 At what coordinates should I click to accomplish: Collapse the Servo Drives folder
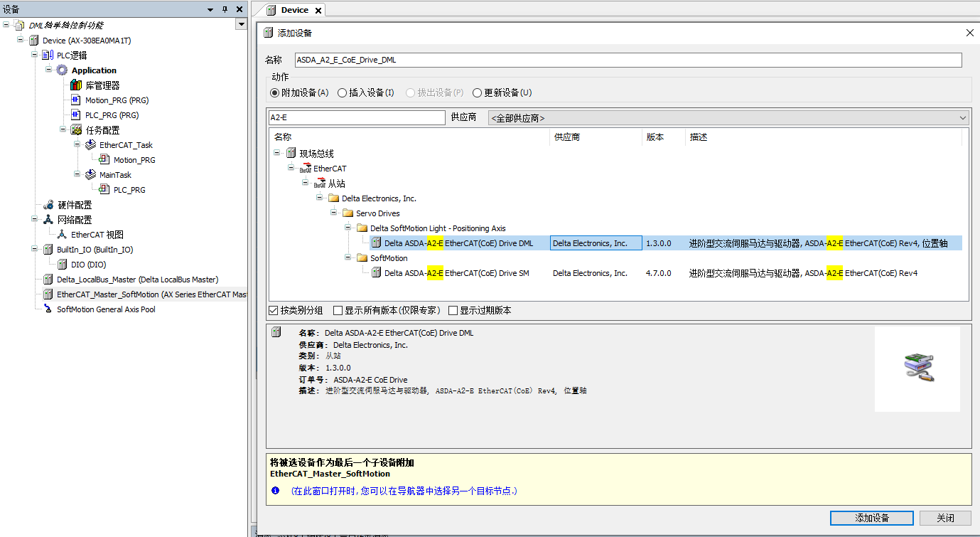[x=333, y=213]
